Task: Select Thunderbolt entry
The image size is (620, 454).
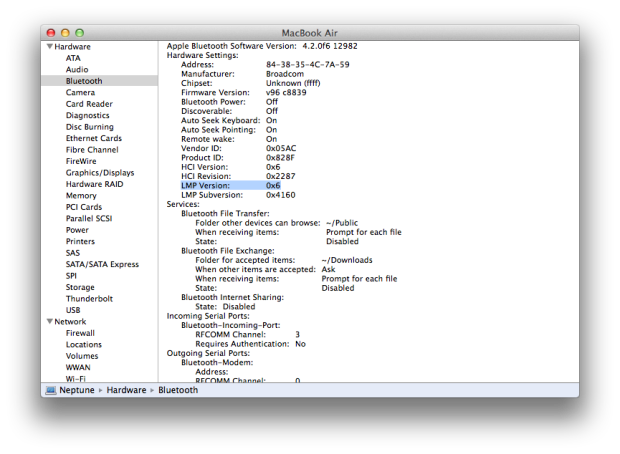Action: tap(89, 299)
